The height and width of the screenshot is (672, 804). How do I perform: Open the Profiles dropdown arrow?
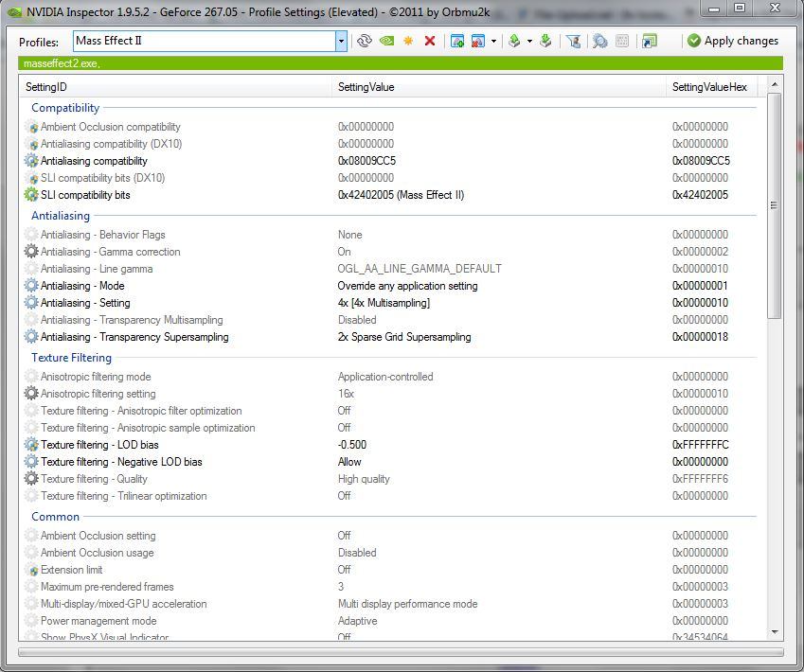341,41
